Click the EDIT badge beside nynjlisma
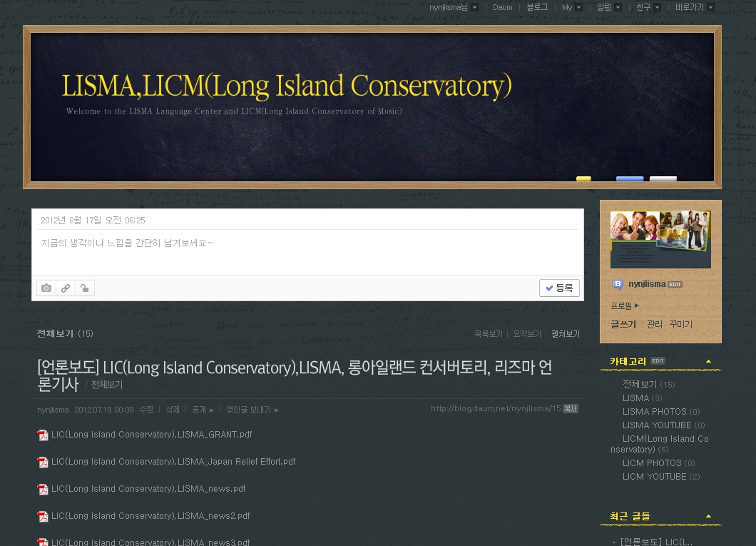 point(675,285)
